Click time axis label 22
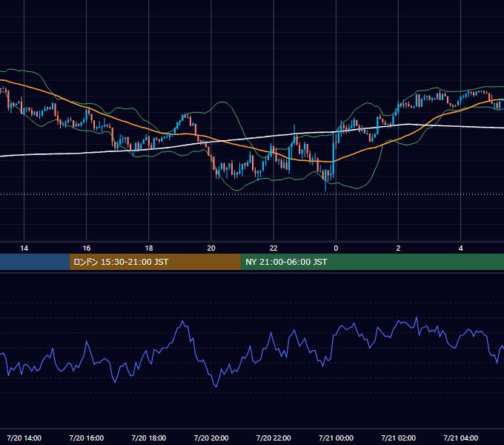This screenshot has height=445, width=504. (273, 248)
